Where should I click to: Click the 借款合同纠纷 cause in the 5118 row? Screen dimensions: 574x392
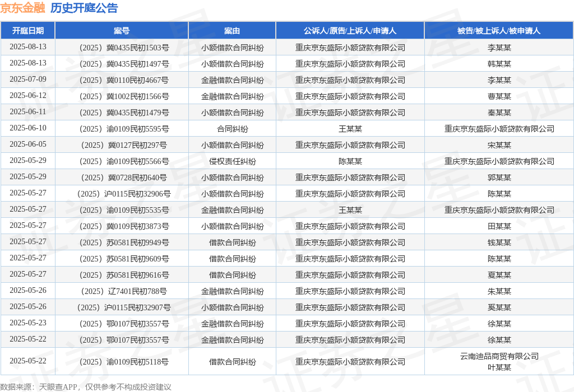(x=232, y=362)
